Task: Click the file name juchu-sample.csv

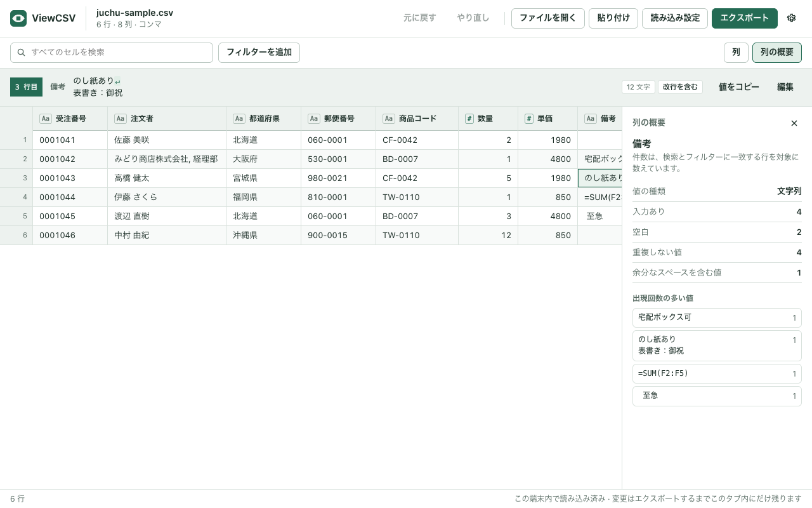Action: click(x=134, y=13)
